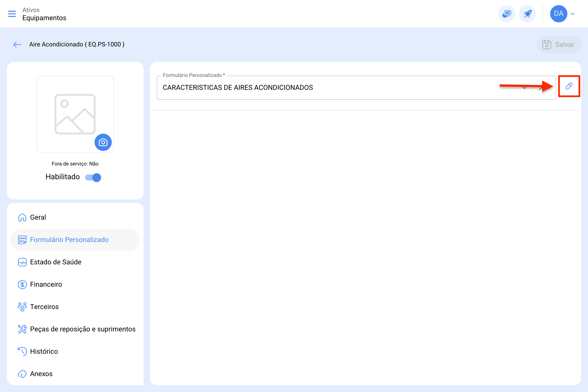588x392 pixels.
Task: Click the Ativos breadcrumb label
Action: 31,10
